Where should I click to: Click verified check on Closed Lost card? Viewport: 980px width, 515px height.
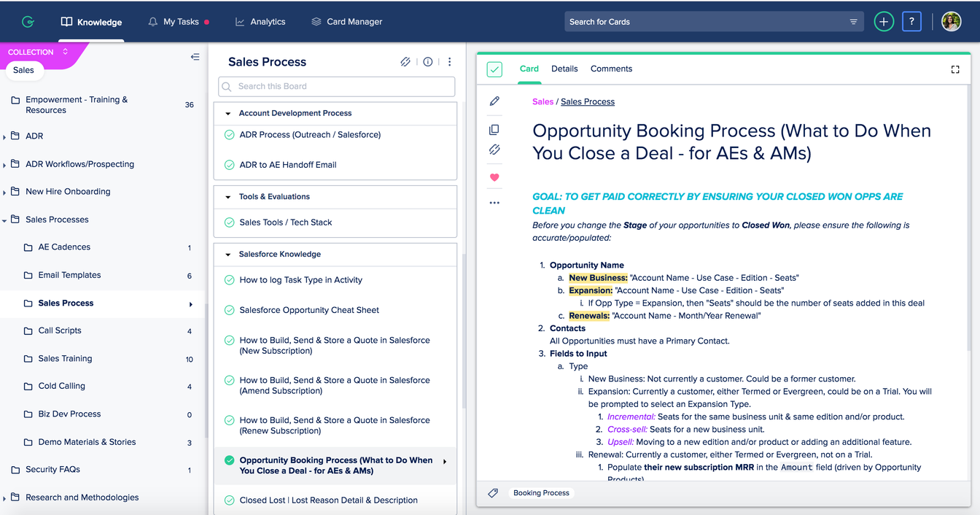click(230, 500)
